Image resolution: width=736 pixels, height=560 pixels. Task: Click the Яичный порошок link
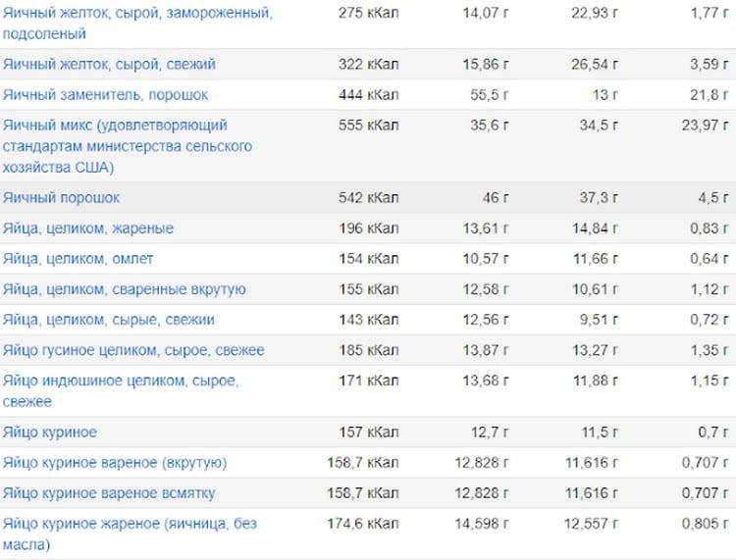[61, 197]
